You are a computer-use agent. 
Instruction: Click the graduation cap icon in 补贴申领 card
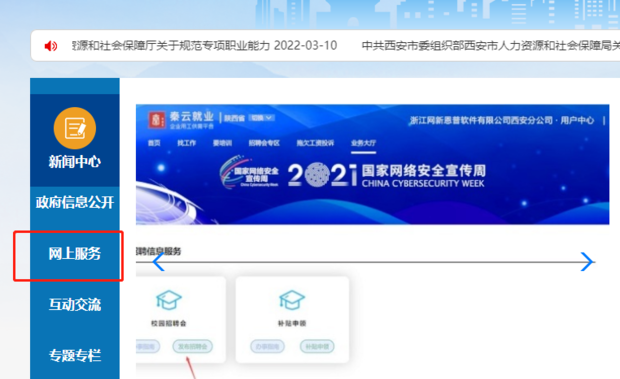click(x=292, y=300)
